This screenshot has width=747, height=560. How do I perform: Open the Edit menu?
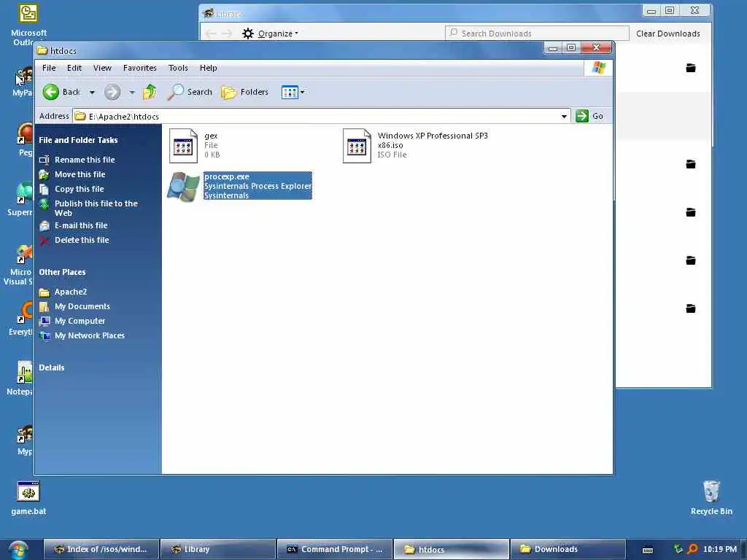(74, 68)
